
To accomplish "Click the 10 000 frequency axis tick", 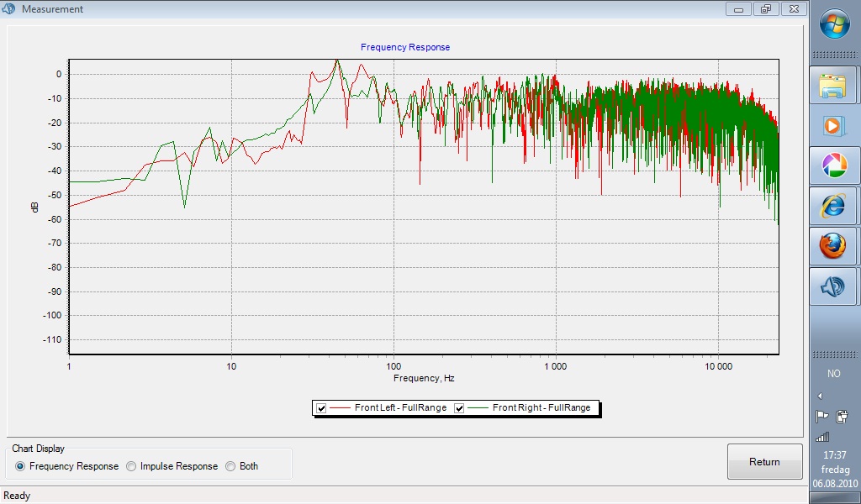I will [x=718, y=366].
